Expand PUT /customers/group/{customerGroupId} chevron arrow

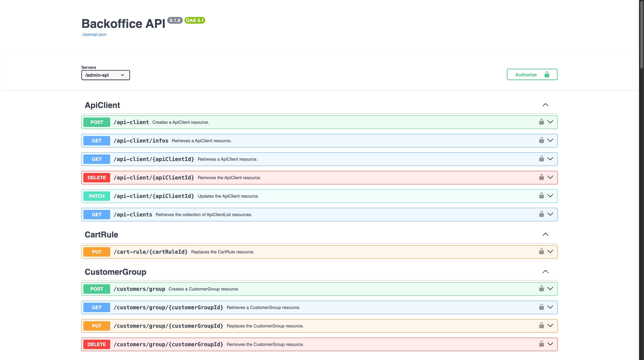click(x=550, y=325)
